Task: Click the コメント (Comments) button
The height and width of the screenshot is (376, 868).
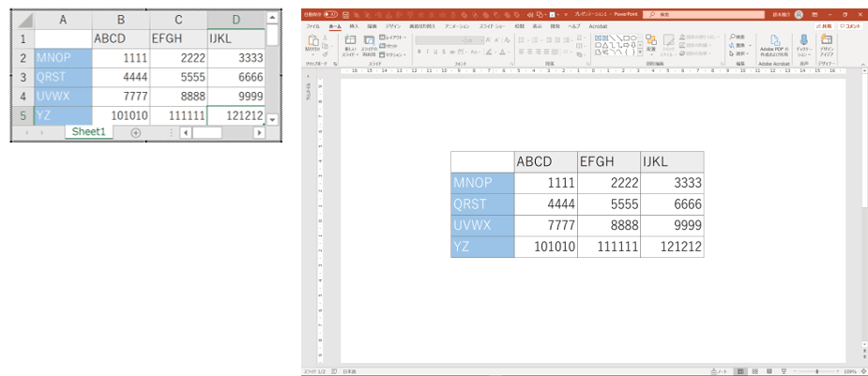Action: (848, 26)
